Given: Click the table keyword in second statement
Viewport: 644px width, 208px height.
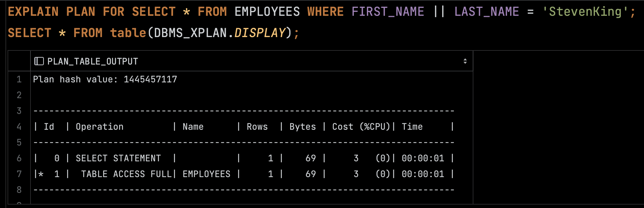Looking at the screenshot, I should [x=128, y=33].
